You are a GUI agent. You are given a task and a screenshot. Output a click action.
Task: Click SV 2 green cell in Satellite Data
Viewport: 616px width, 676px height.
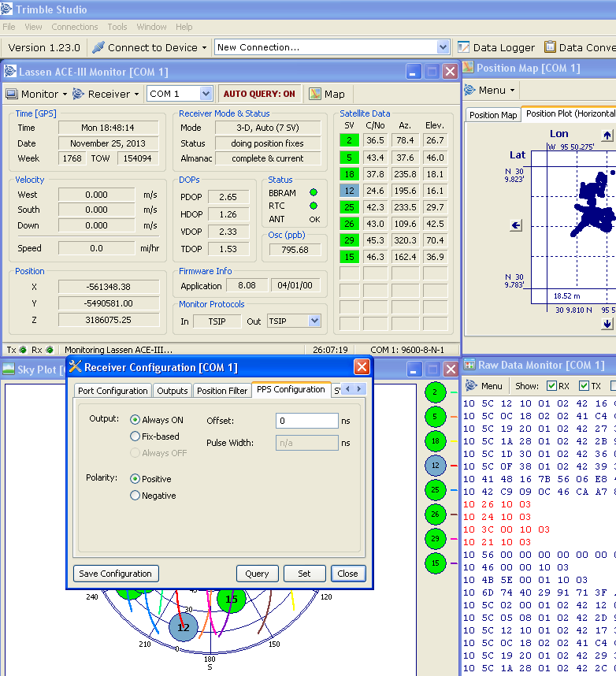point(349,140)
